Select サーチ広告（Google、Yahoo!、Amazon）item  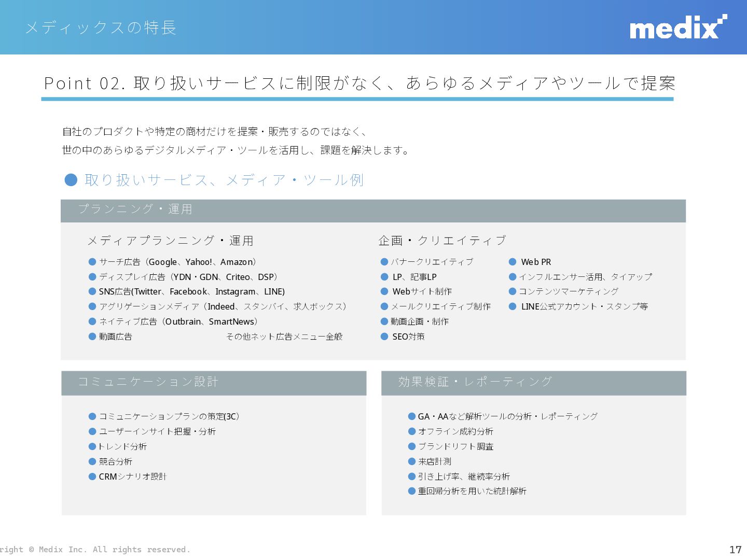point(173,262)
